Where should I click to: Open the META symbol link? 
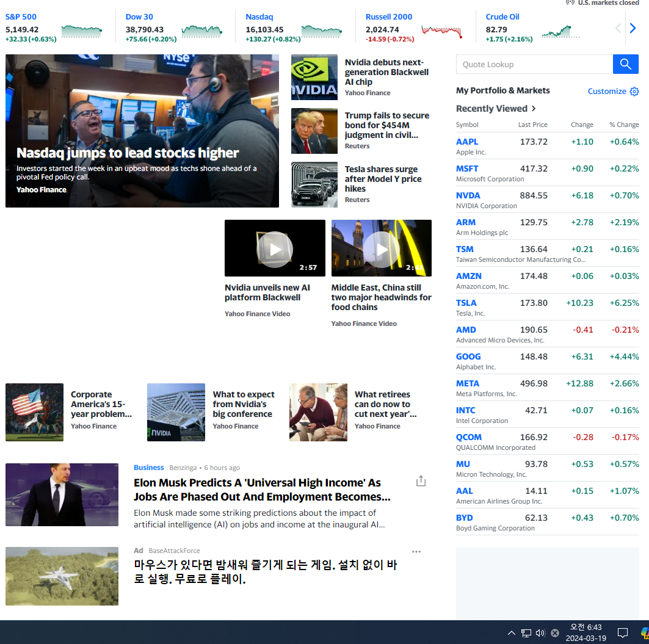(467, 384)
